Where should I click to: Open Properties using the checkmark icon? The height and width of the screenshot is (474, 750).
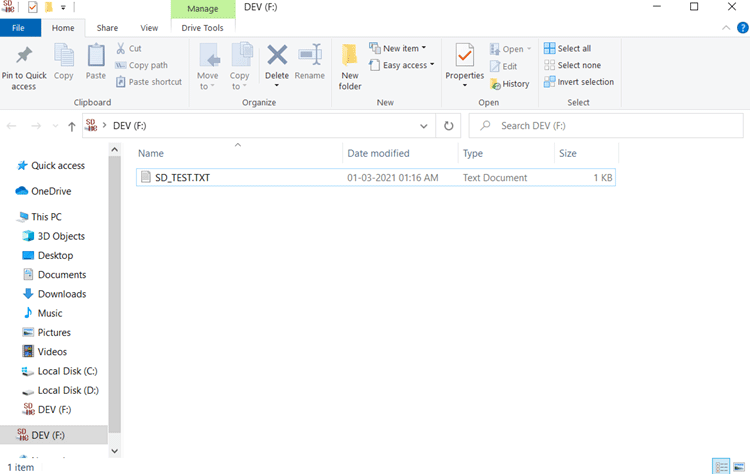tap(464, 56)
